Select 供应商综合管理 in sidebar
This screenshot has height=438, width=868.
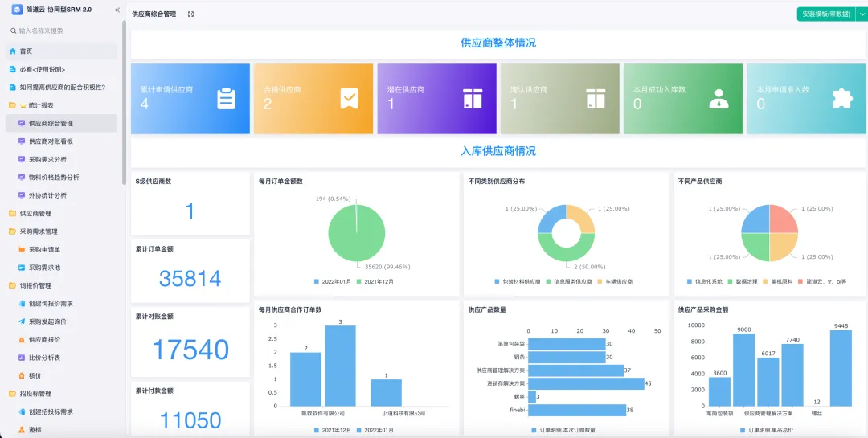click(x=61, y=123)
